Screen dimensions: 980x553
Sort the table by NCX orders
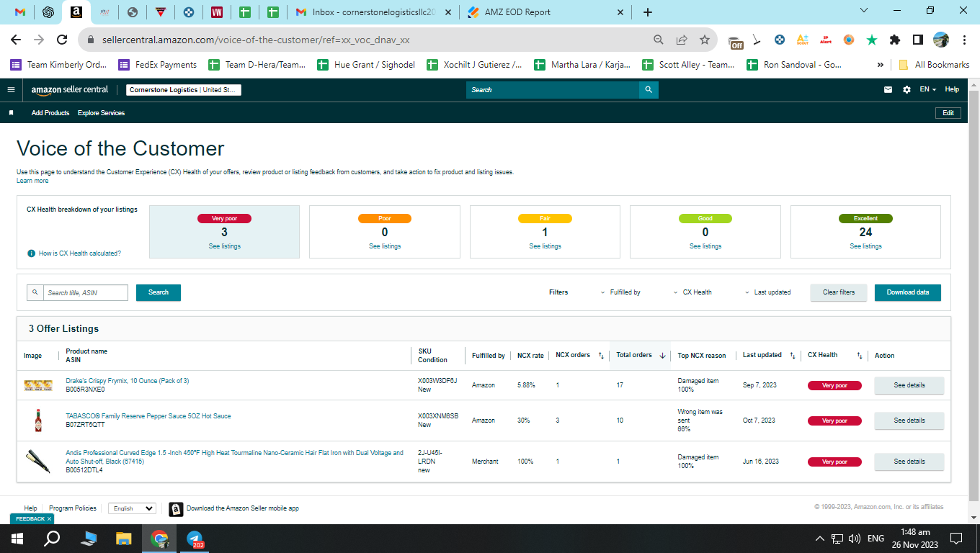[x=601, y=356]
